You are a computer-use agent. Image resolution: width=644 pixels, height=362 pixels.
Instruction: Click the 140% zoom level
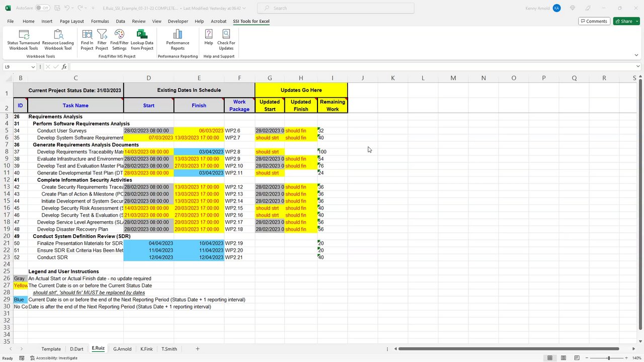[x=636, y=358]
